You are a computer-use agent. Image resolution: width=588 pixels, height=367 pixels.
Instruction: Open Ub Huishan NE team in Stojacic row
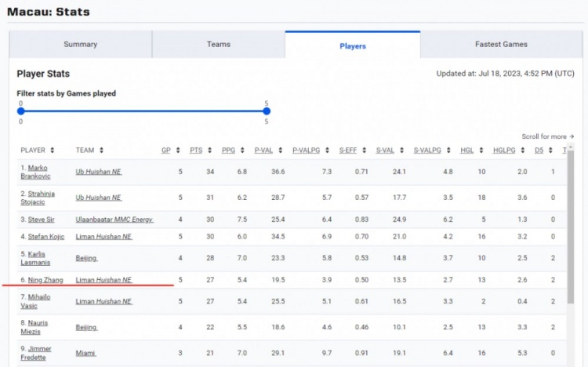click(x=99, y=198)
